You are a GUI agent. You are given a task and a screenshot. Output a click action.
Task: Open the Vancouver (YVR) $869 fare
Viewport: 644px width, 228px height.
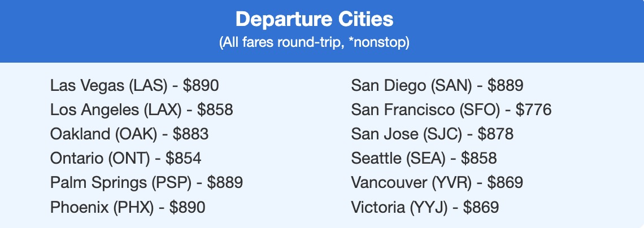tap(437, 183)
